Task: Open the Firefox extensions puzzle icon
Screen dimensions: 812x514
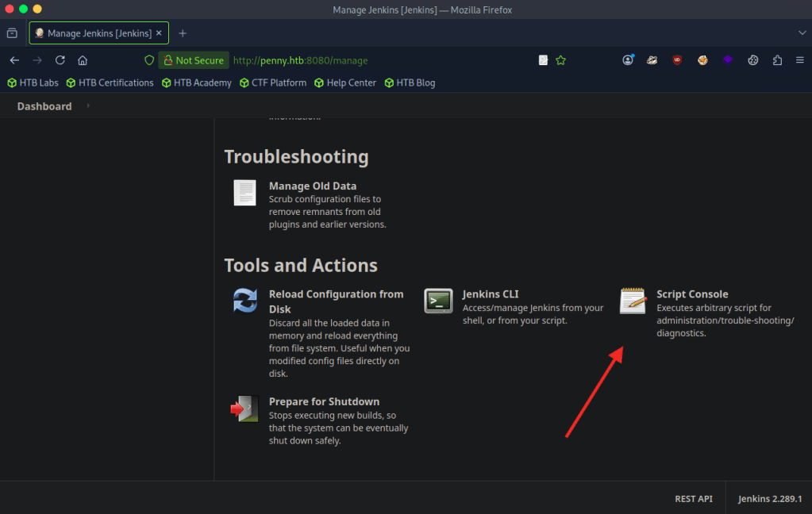Action: click(777, 60)
